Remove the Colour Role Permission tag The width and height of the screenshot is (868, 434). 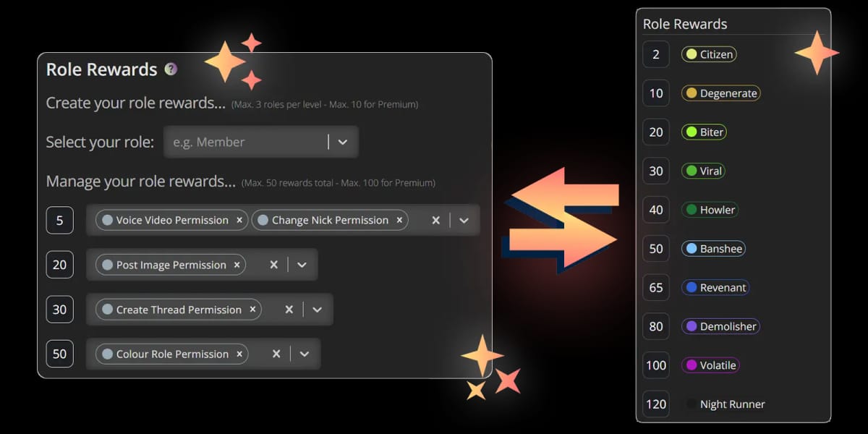[239, 354]
